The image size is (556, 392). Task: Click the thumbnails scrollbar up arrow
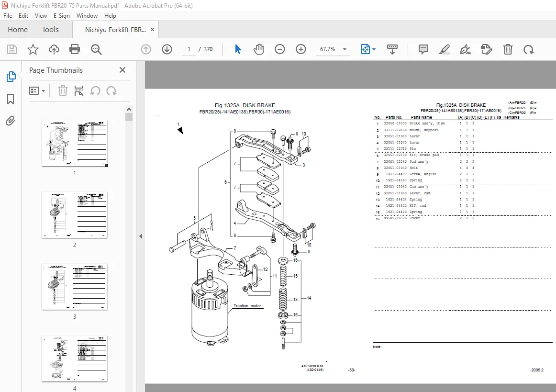coord(129,109)
